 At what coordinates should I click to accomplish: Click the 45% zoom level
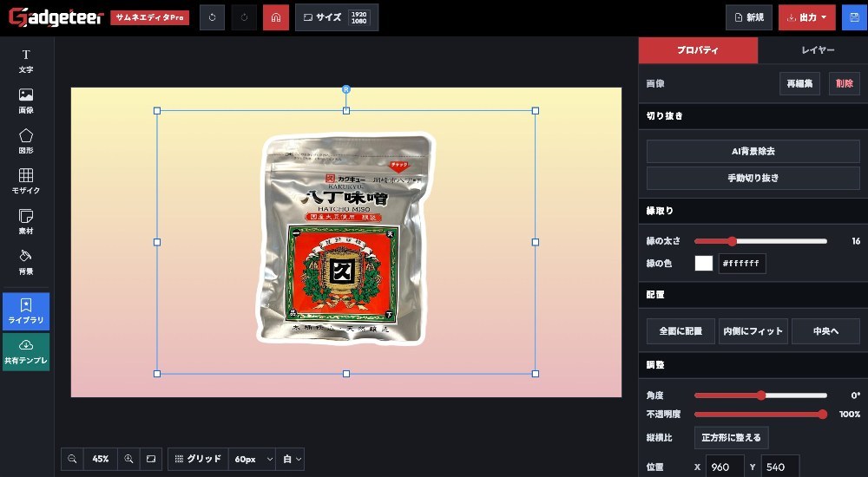point(100,459)
